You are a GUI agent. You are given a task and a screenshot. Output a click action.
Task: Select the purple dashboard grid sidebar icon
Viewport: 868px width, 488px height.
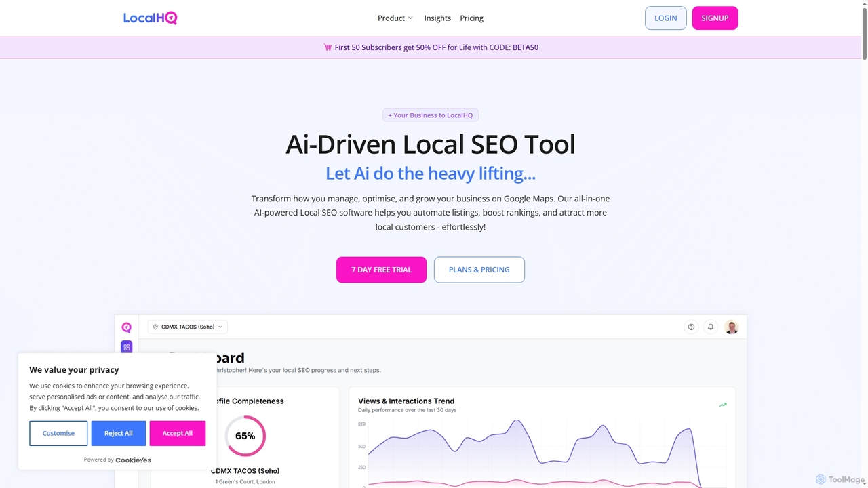click(127, 347)
